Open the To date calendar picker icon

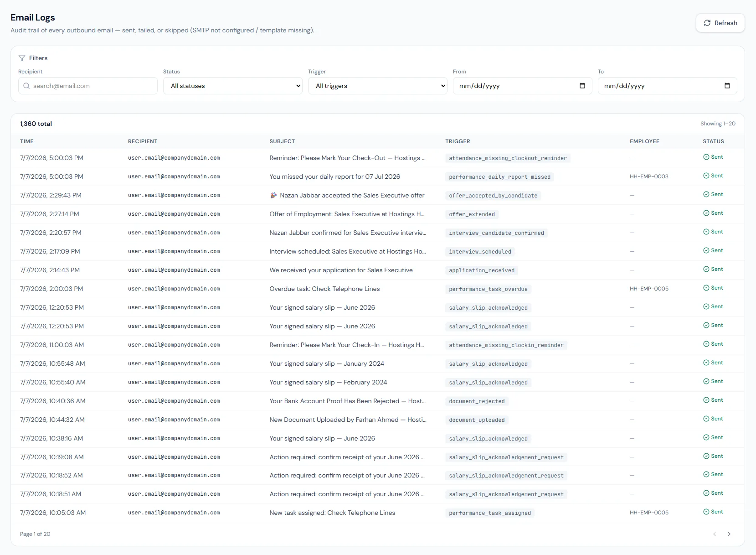pos(727,86)
